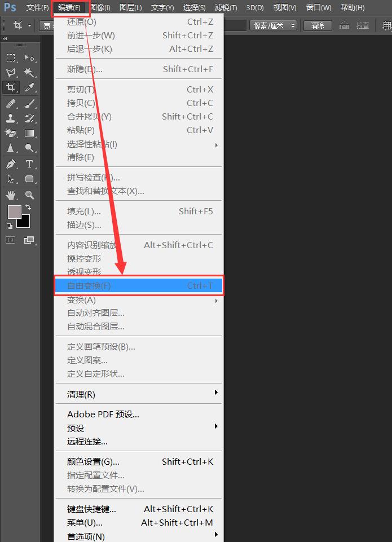
Task: Open the 选择(S) menu
Action: (x=194, y=7)
